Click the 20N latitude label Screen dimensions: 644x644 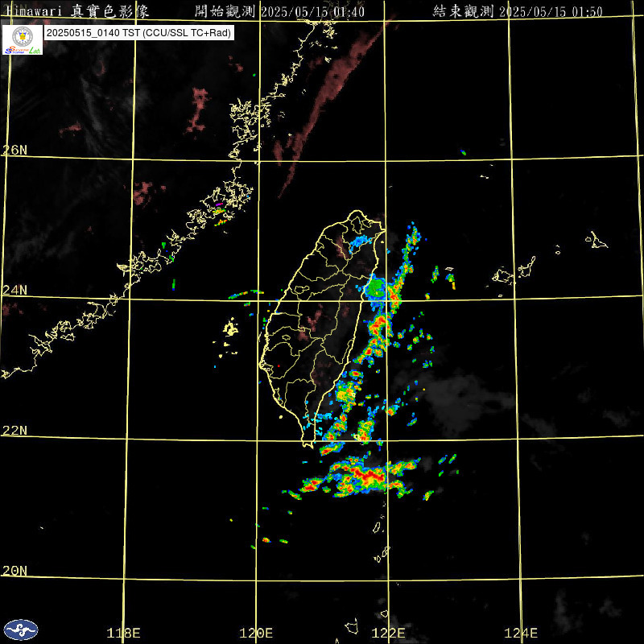pyautogui.click(x=14, y=571)
